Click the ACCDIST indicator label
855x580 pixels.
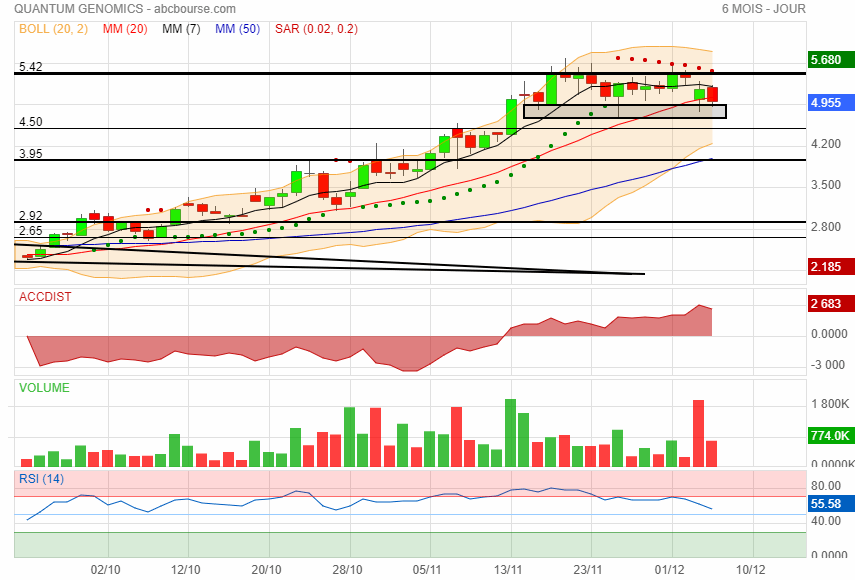(45, 297)
